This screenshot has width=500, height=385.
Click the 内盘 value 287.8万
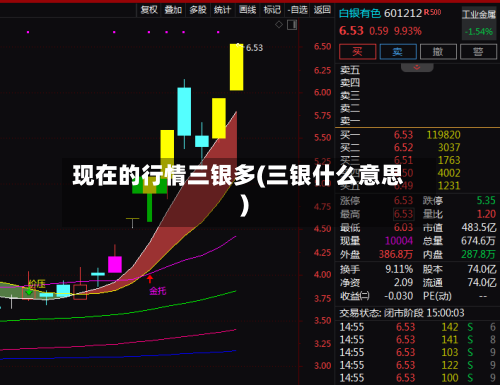point(478,255)
